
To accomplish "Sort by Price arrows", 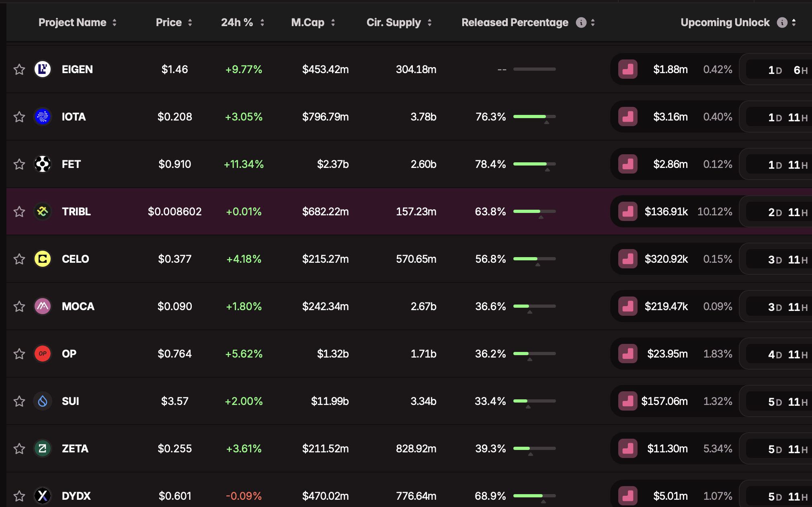I will coord(190,22).
